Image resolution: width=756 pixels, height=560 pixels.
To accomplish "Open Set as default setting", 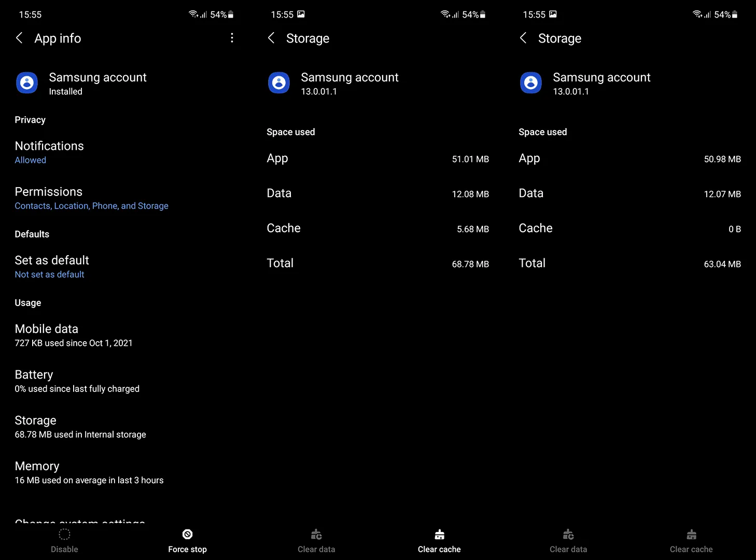I will point(126,267).
